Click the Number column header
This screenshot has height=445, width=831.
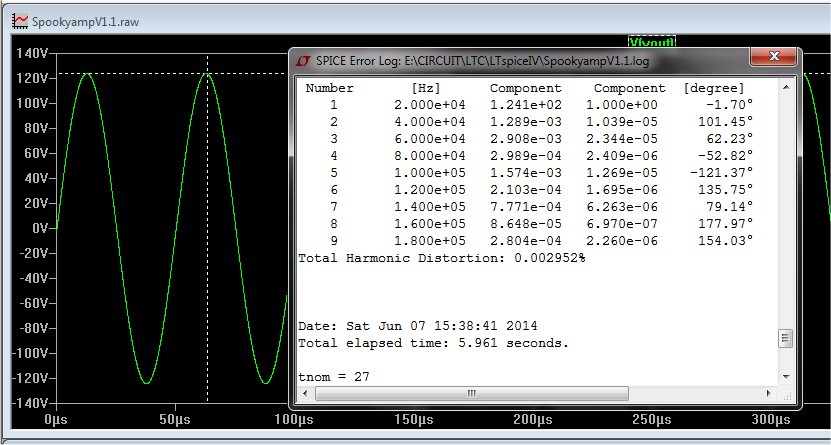click(x=330, y=88)
